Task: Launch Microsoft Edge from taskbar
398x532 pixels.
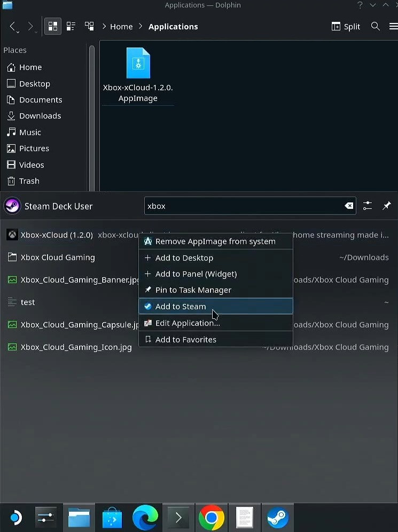Action: [145, 518]
